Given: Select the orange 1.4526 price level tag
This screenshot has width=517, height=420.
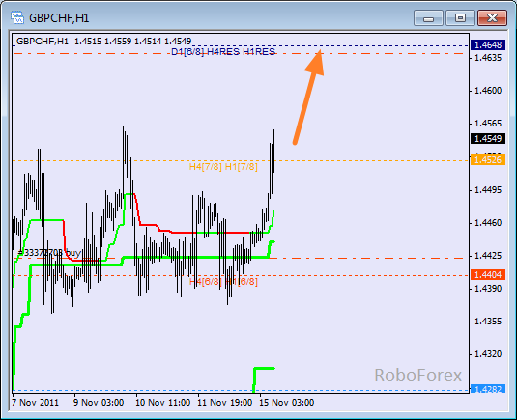Looking at the screenshot, I should pyautogui.click(x=488, y=160).
